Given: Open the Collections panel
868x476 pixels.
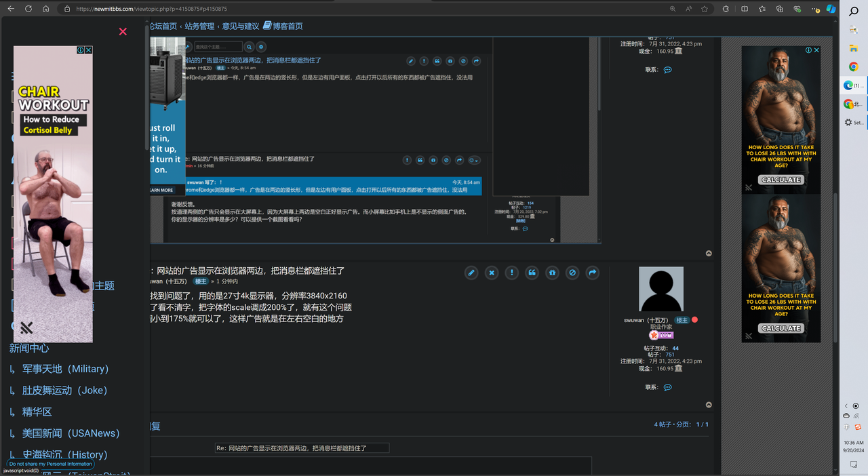Looking at the screenshot, I should [780, 9].
